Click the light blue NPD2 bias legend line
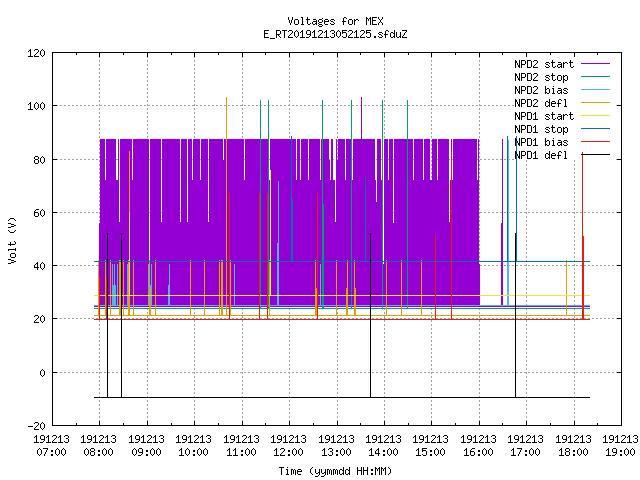 [595, 90]
